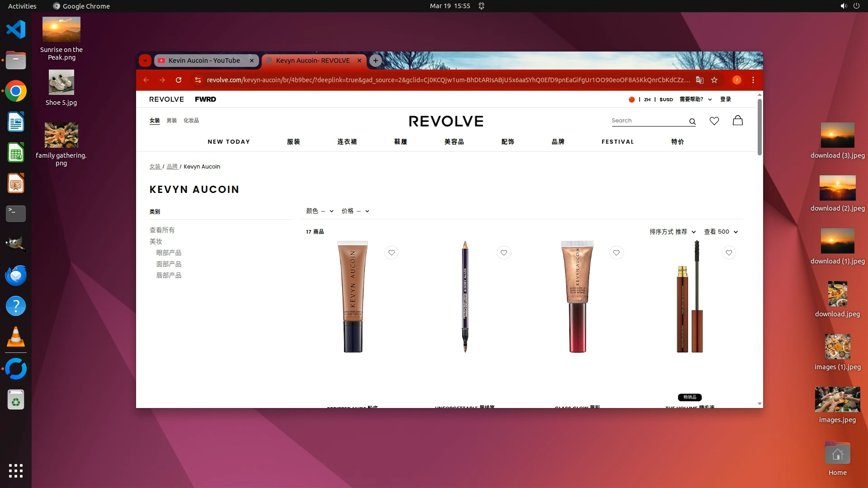Reload the Revolve page
The image size is (868, 488).
(x=179, y=80)
